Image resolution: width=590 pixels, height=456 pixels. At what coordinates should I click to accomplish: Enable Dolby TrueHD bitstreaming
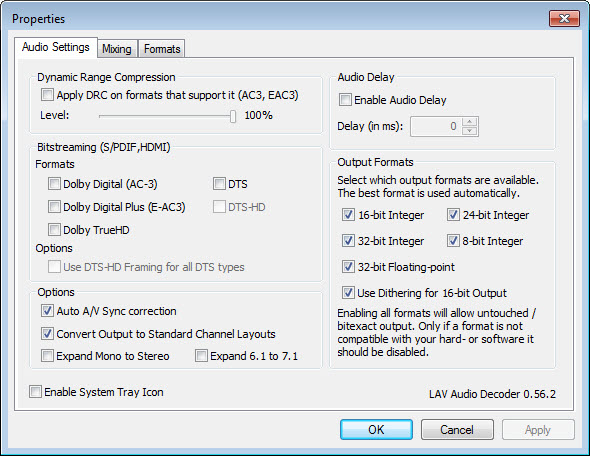tap(54, 230)
